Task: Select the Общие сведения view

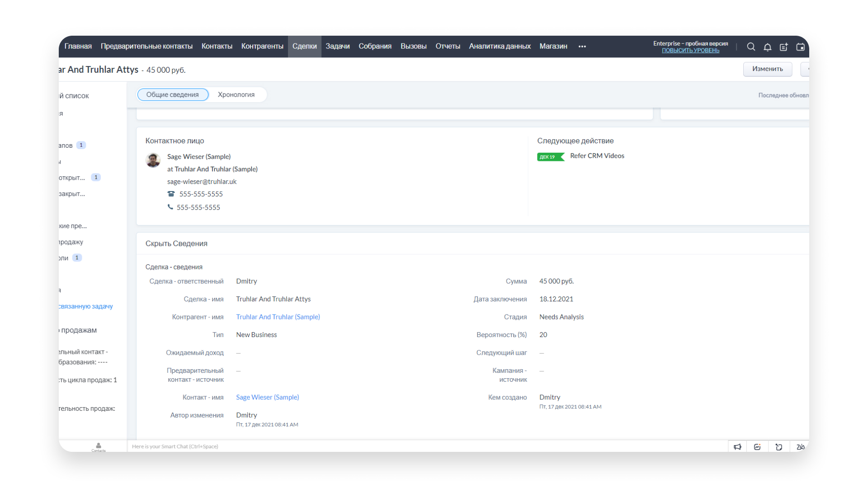Action: click(x=172, y=94)
